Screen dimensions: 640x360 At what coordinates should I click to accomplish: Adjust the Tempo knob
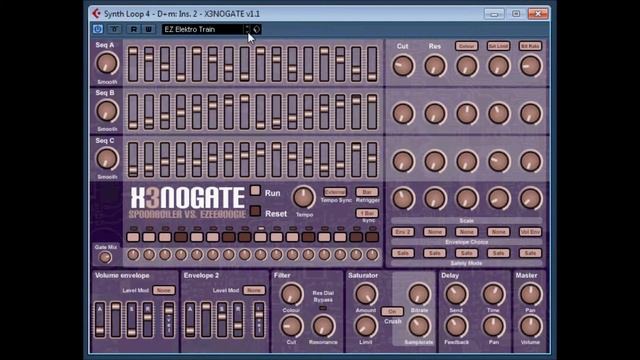(x=303, y=197)
